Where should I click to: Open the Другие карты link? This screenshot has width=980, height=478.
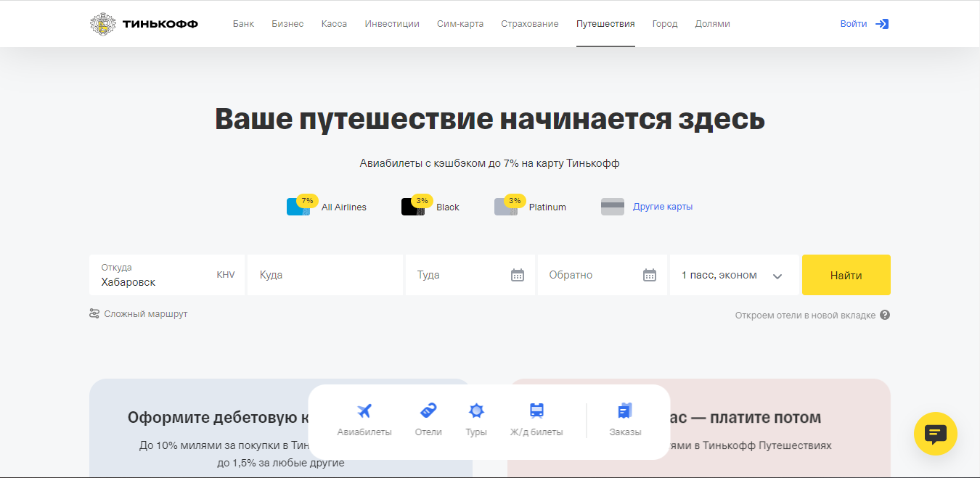[x=663, y=207]
